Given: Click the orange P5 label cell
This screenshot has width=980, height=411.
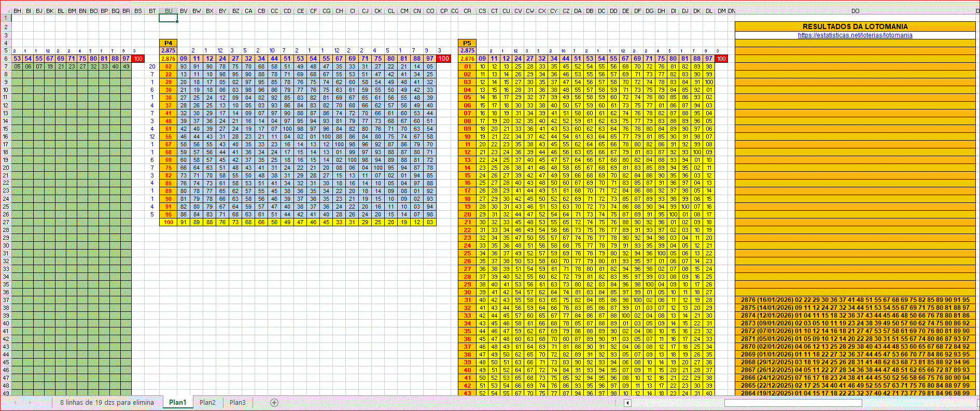Looking at the screenshot, I should click(467, 43).
